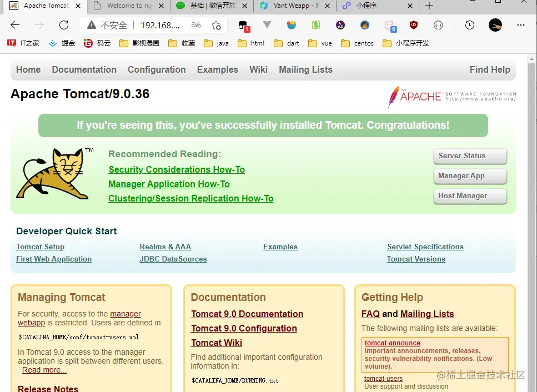This screenshot has width=537, height=392.
Task: Expand the 小程序开发 bookmark folder
Action: [406, 43]
